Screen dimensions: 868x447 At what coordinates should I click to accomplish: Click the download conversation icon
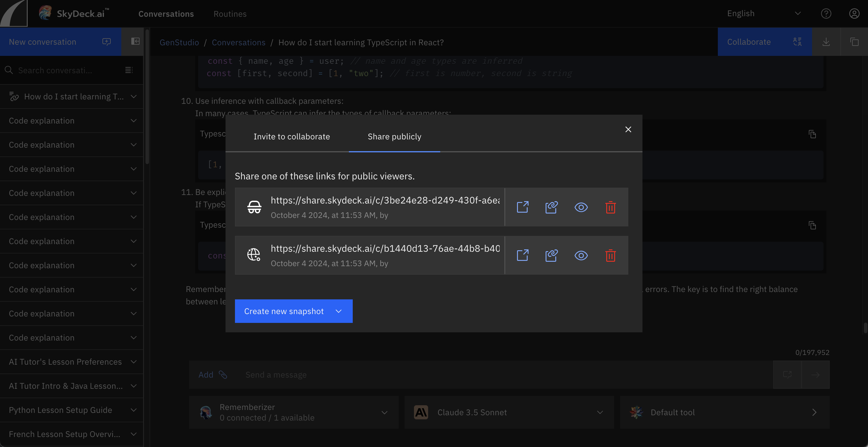(x=826, y=42)
